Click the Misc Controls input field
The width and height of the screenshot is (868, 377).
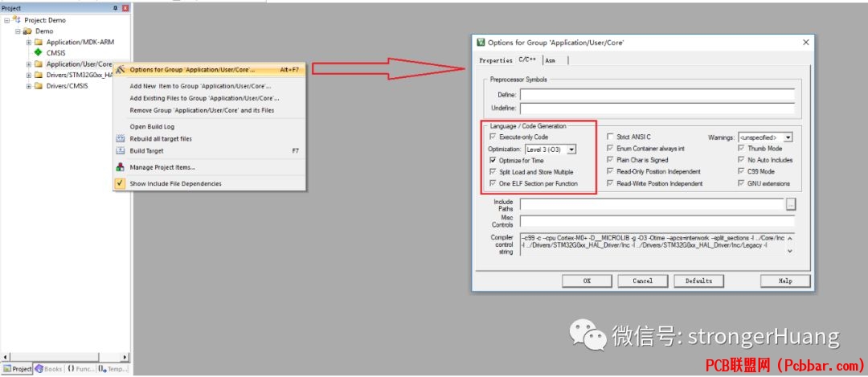[x=657, y=222]
